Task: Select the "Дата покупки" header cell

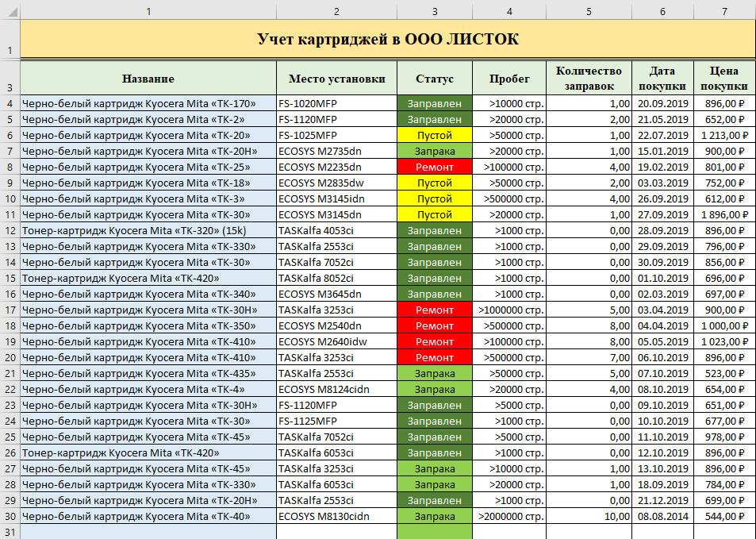Action: point(662,79)
